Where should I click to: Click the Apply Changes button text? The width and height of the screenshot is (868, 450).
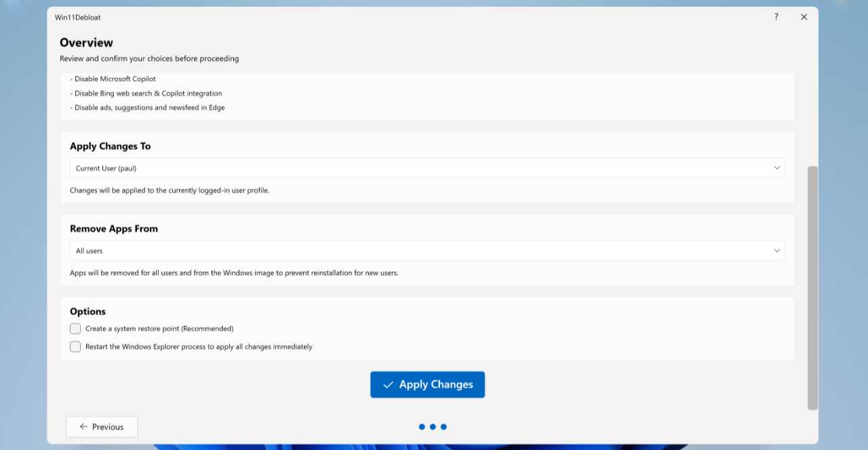[x=436, y=384]
